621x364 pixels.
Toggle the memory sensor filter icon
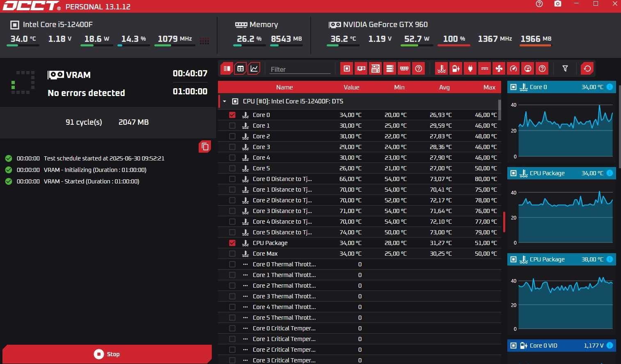click(x=404, y=69)
